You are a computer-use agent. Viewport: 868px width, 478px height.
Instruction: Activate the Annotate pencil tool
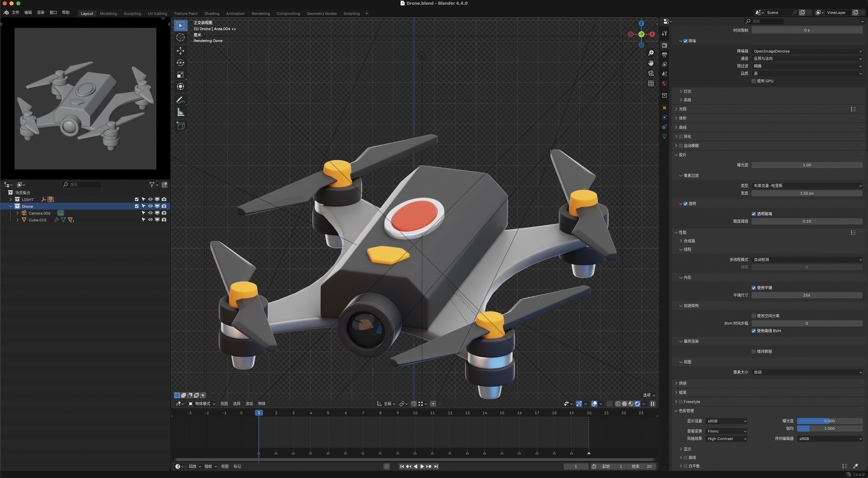pyautogui.click(x=180, y=100)
